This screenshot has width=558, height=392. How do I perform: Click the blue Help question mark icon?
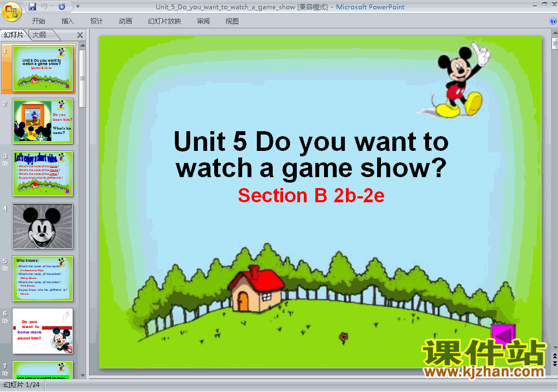click(x=553, y=21)
